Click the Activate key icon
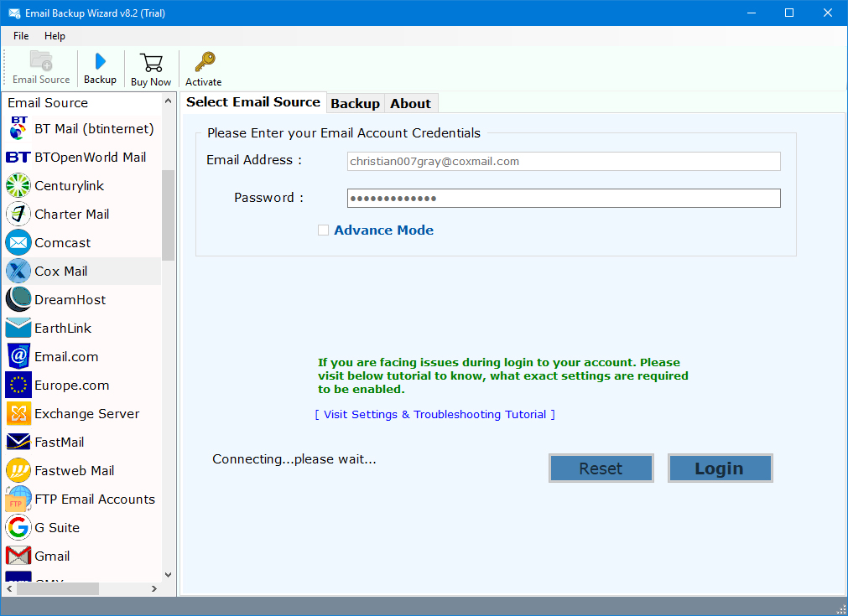 pos(205,62)
